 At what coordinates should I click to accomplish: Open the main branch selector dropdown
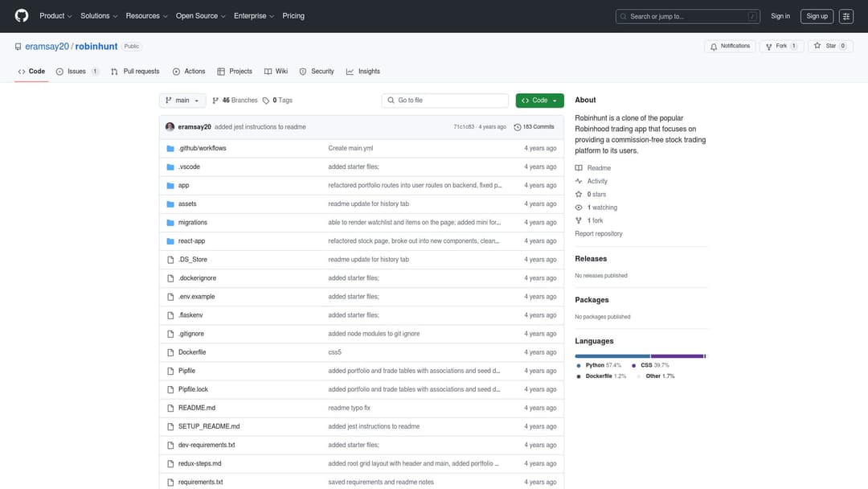[182, 101]
